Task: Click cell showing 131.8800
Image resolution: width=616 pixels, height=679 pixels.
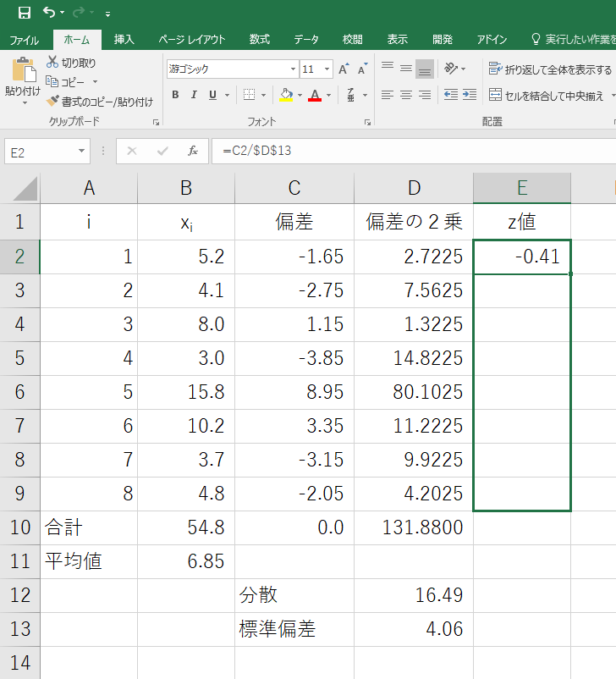Action: tap(414, 527)
